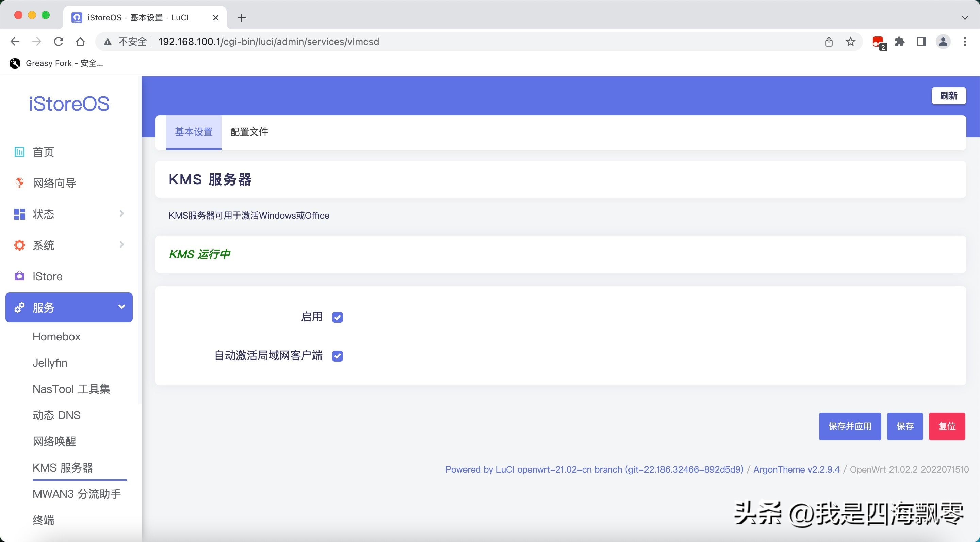Toggle 自动激活局域网客户端 checkbox
The width and height of the screenshot is (980, 542).
pos(338,356)
